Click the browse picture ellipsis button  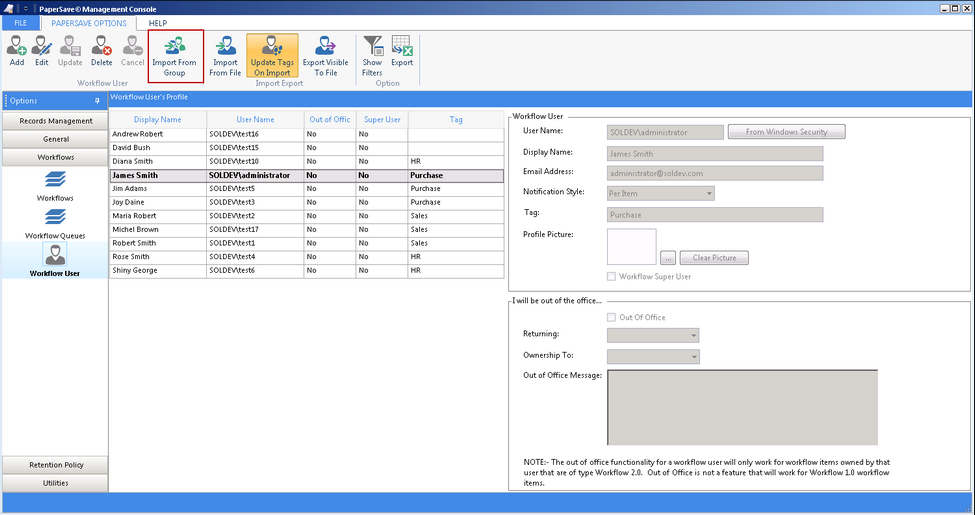(x=668, y=258)
